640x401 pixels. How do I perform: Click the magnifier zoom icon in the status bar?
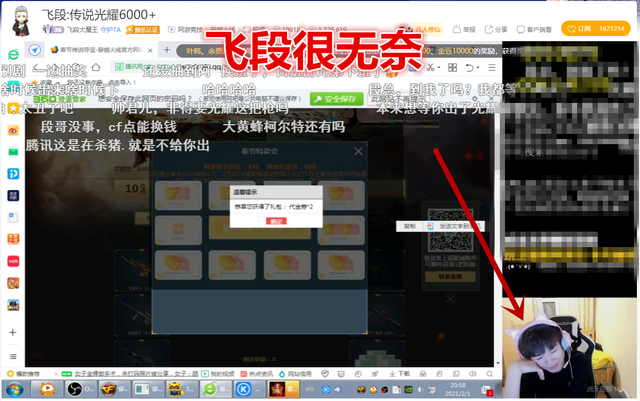(489, 374)
